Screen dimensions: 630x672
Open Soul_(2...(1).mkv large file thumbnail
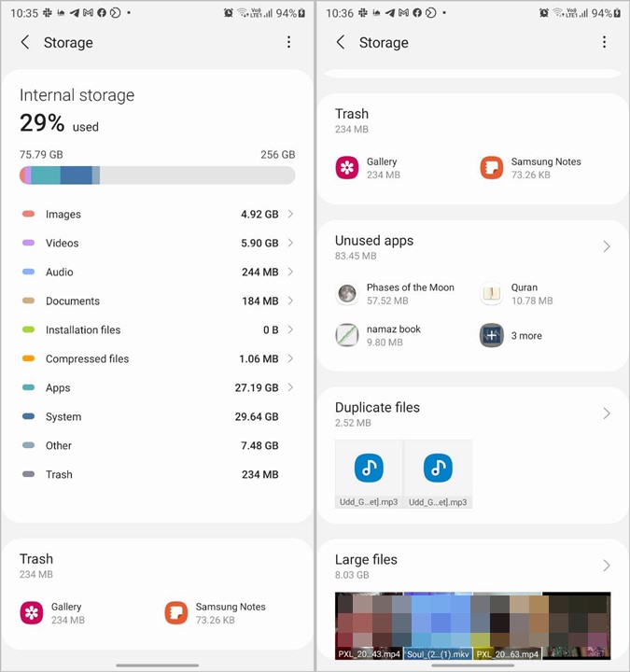pyautogui.click(x=438, y=625)
